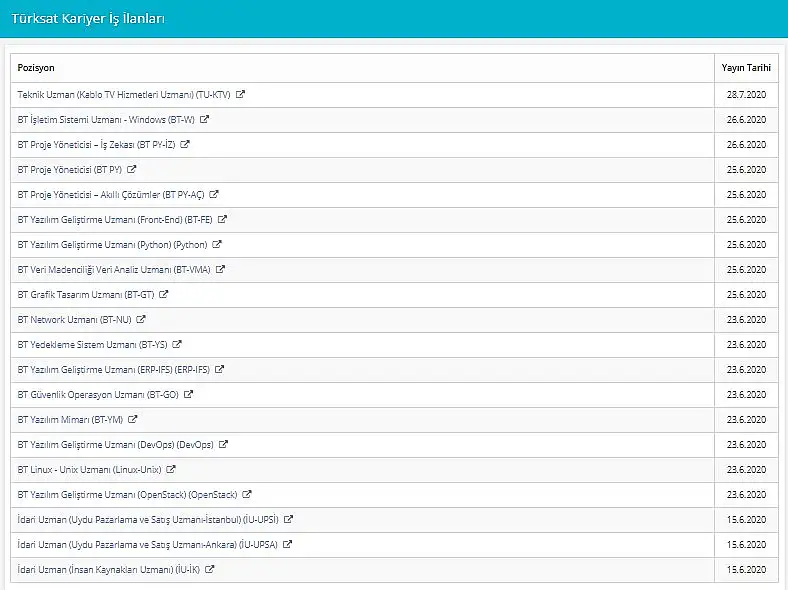This screenshot has height=590, width=788.
Task: Open external link icon for BT Yedekleme Sistem (BT-YS)
Action: tap(177, 344)
